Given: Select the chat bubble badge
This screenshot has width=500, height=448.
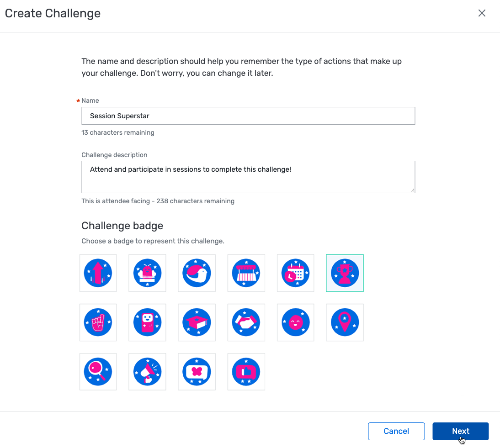Looking at the screenshot, I should point(197,372).
